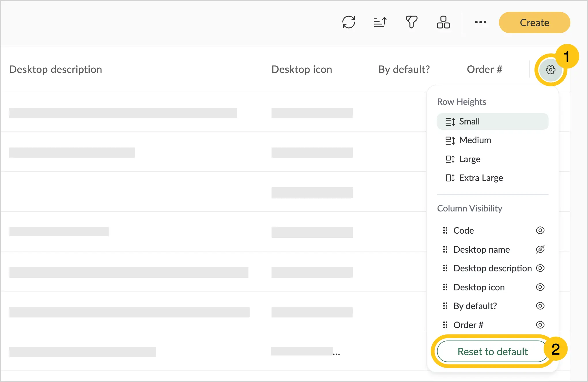Click drag handle beside Desktop icon in list
Image resolution: width=588 pixels, height=382 pixels.
[445, 287]
